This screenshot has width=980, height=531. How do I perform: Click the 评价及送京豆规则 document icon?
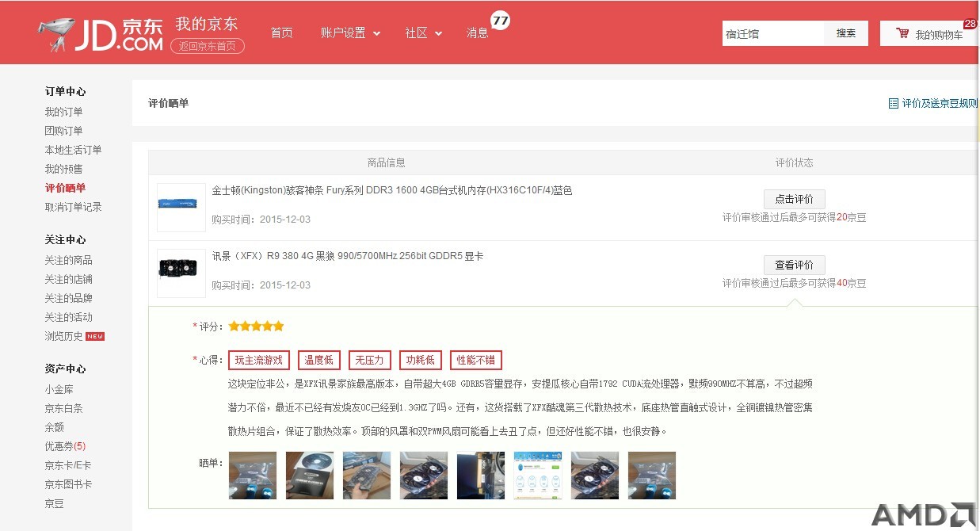coord(894,103)
